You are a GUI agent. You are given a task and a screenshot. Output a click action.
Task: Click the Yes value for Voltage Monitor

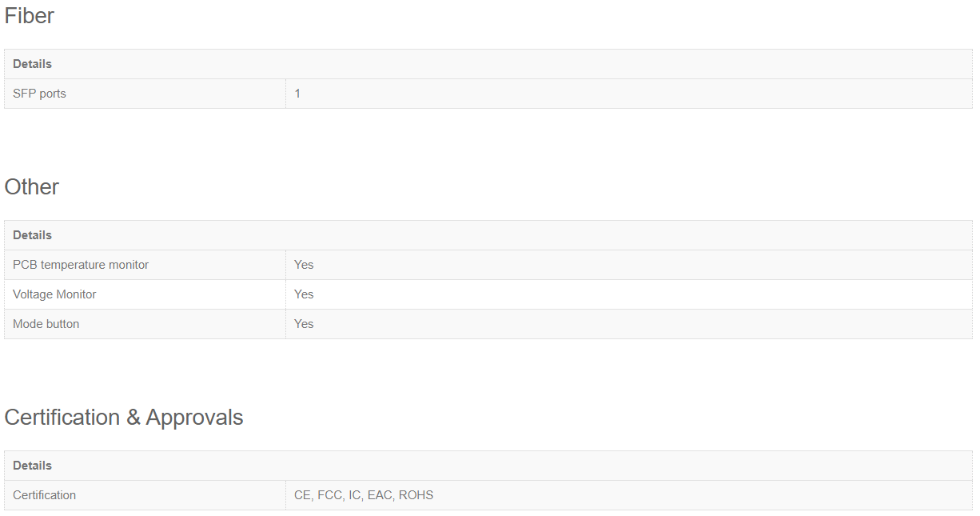(x=304, y=294)
